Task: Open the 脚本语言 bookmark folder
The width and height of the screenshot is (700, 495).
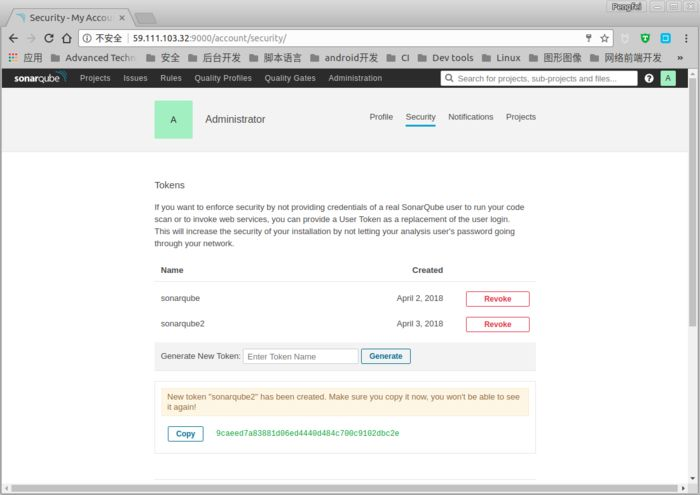Action: pos(275,58)
